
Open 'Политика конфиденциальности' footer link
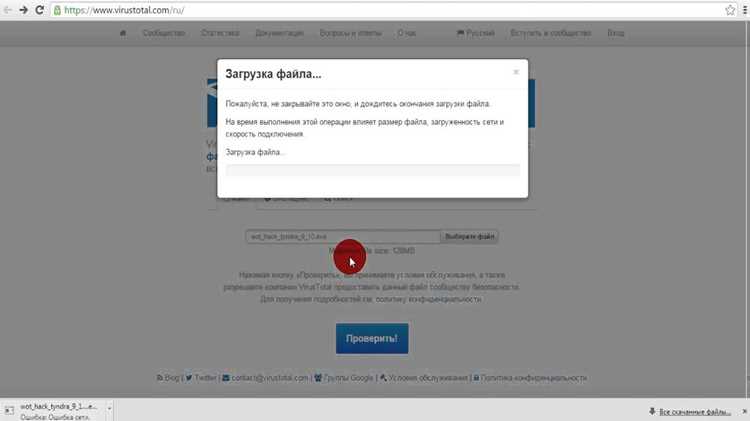(530, 378)
